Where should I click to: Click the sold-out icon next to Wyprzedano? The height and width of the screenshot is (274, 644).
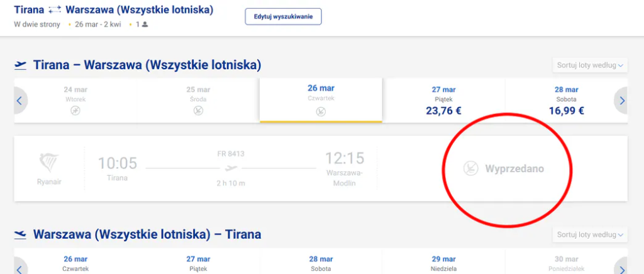470,169
